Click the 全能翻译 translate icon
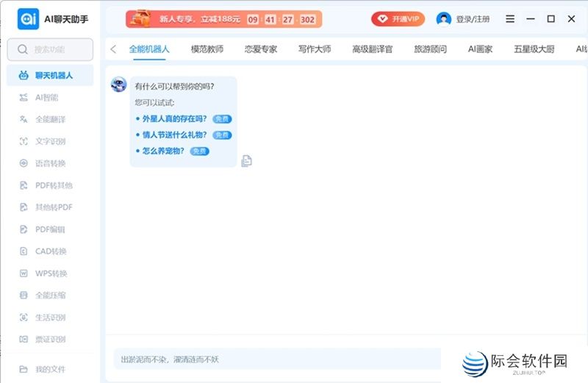588x383 pixels. click(x=24, y=119)
